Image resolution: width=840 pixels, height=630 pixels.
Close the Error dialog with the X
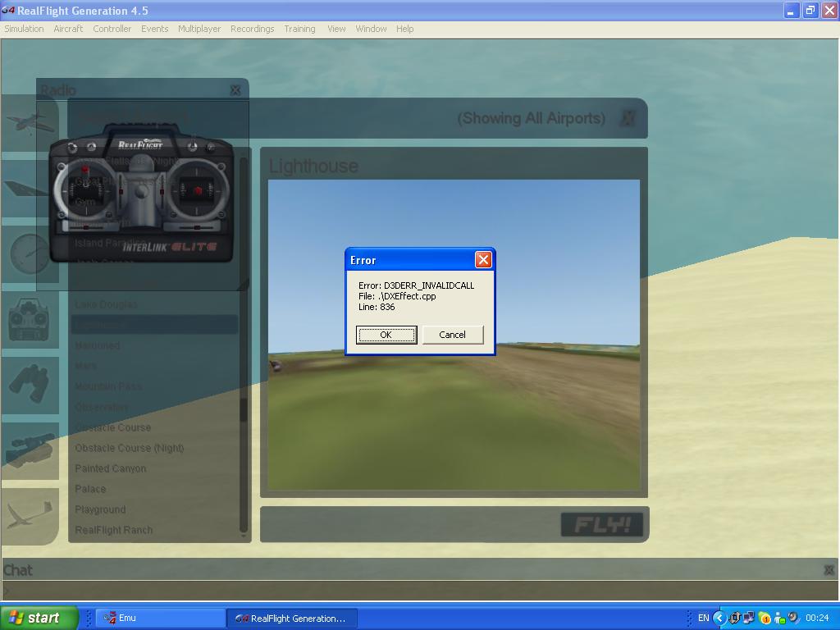coord(483,260)
